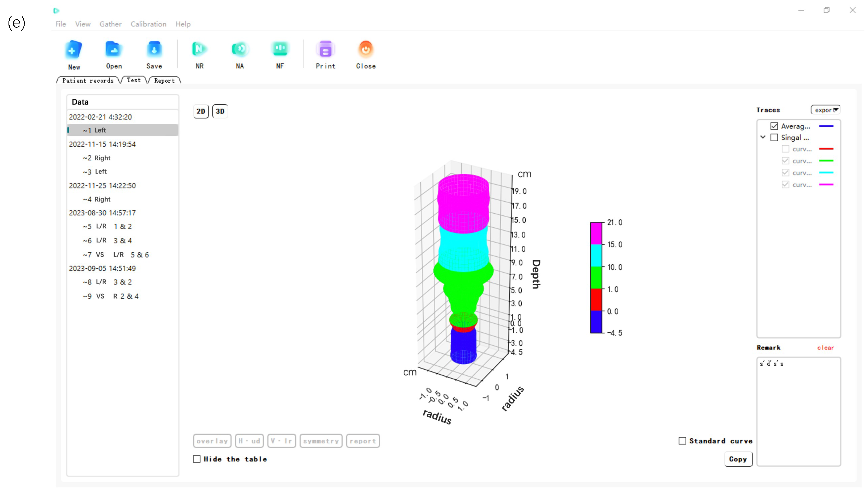The height and width of the screenshot is (493, 868).
Task: Click the New record toolbar icon
Action: pyautogui.click(x=73, y=50)
